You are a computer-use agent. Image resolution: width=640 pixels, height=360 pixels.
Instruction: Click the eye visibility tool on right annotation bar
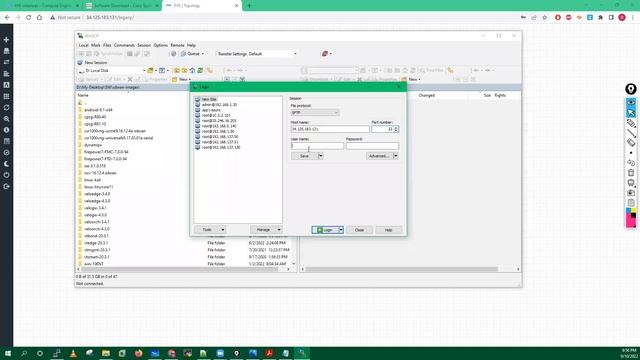(631, 102)
